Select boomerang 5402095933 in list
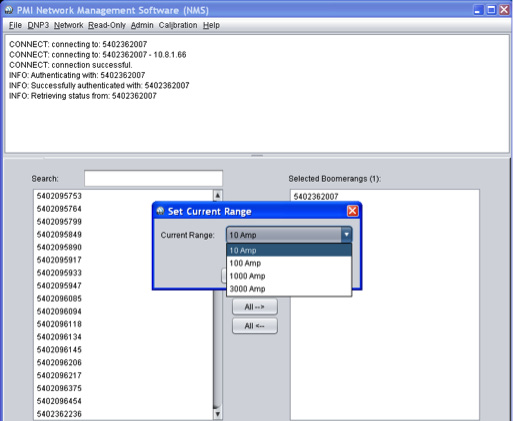The image size is (513, 421). [x=123, y=273]
